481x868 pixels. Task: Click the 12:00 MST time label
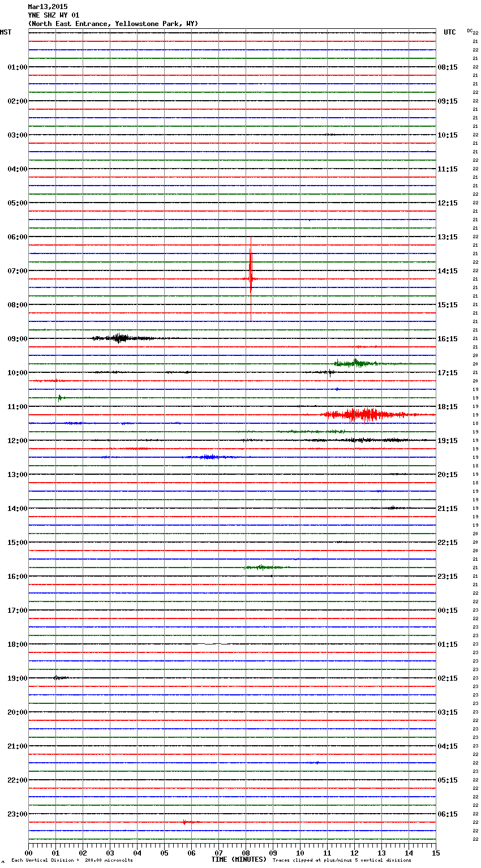tap(17, 441)
